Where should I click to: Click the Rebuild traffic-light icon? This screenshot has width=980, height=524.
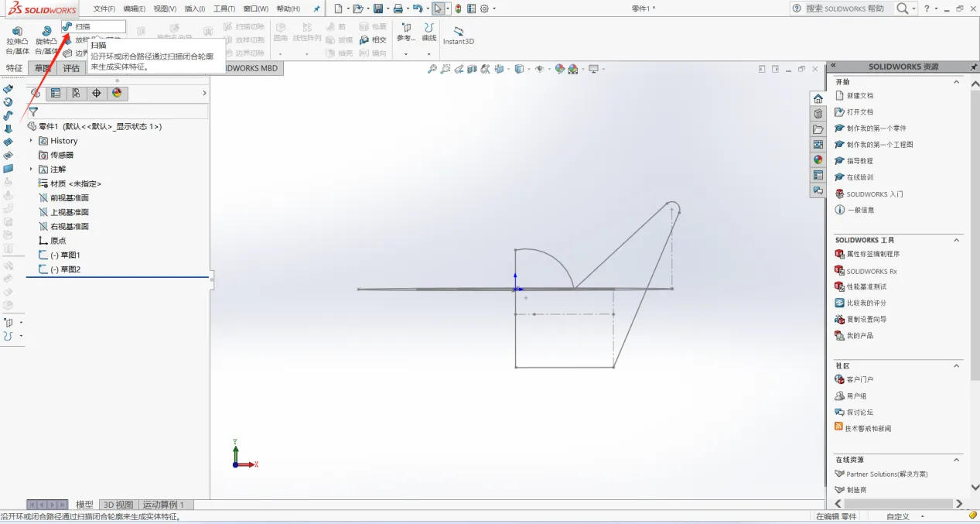[458, 9]
